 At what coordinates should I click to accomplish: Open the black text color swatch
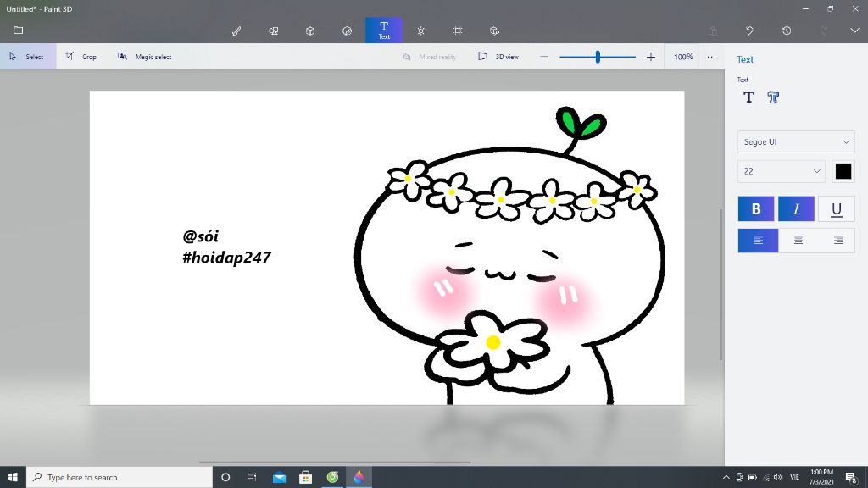[843, 171]
